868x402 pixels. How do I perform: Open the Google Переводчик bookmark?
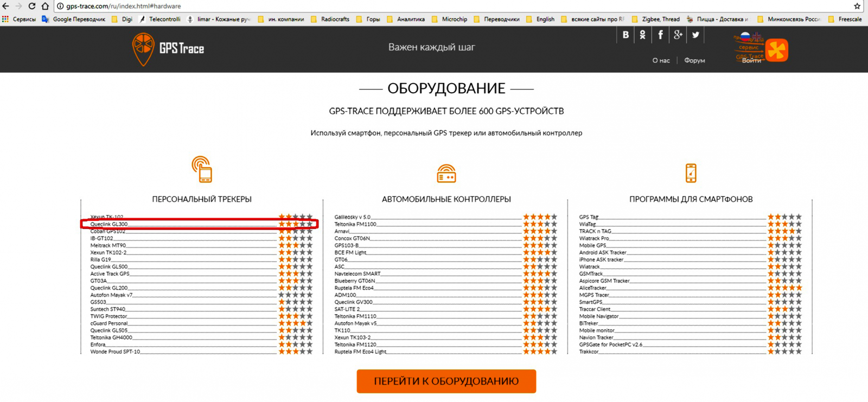tap(74, 19)
